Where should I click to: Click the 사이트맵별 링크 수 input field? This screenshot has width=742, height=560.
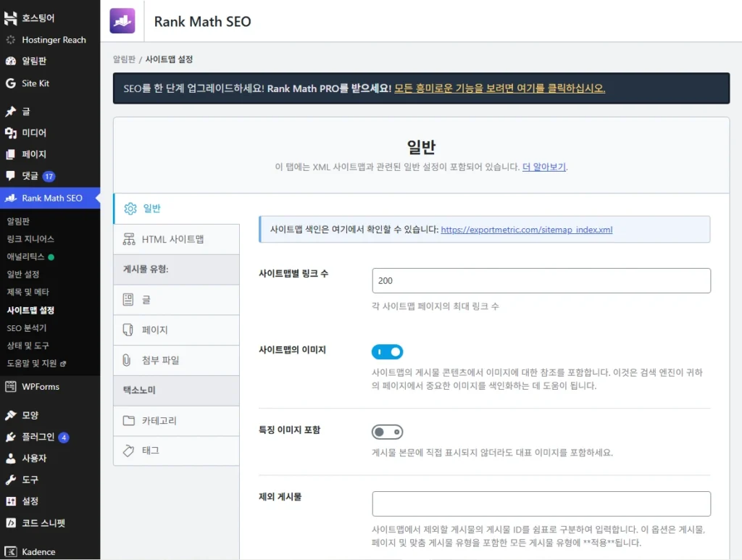coord(541,280)
